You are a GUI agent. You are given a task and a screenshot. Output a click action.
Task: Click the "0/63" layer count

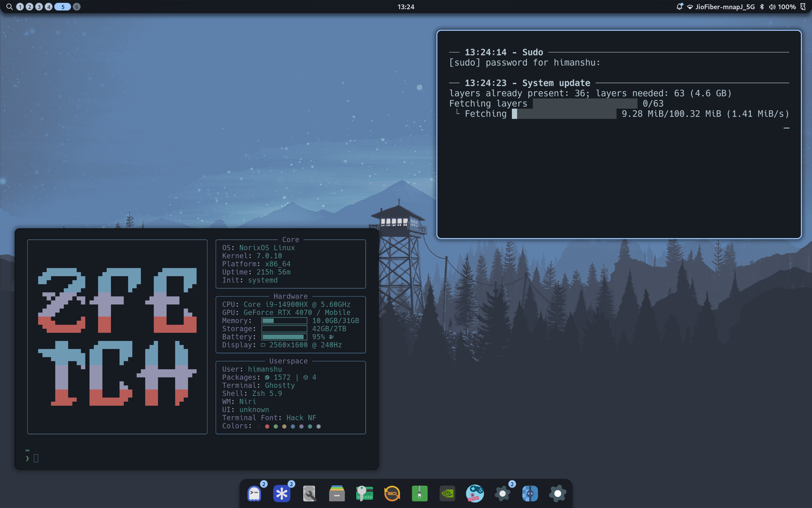click(653, 104)
